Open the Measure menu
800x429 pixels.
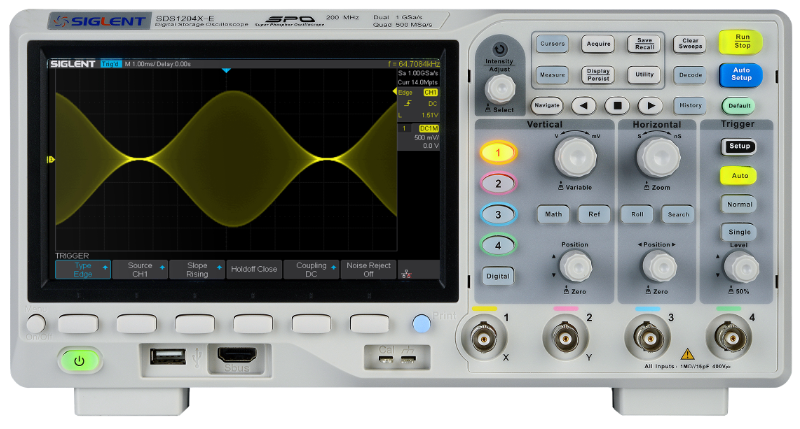[552, 75]
